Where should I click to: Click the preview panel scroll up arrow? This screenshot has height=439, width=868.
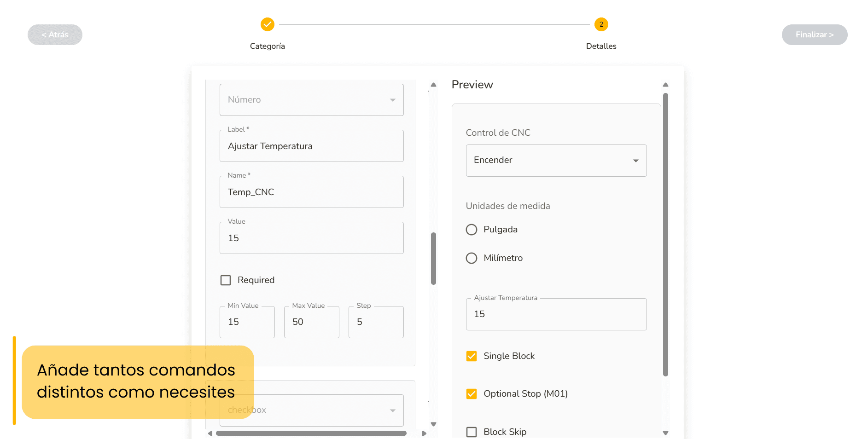(665, 85)
